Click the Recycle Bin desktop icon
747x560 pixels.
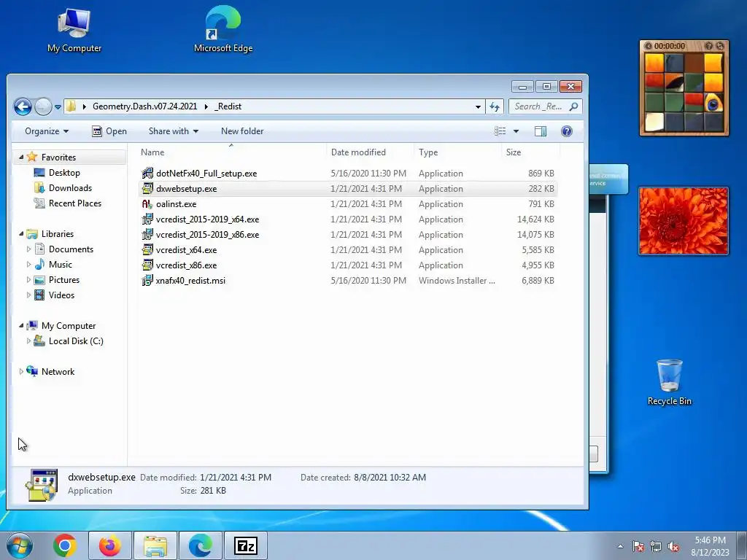pos(669,382)
